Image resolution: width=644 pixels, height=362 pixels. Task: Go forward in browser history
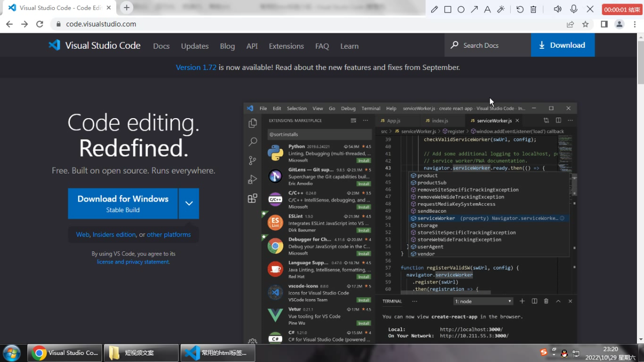coord(24,24)
